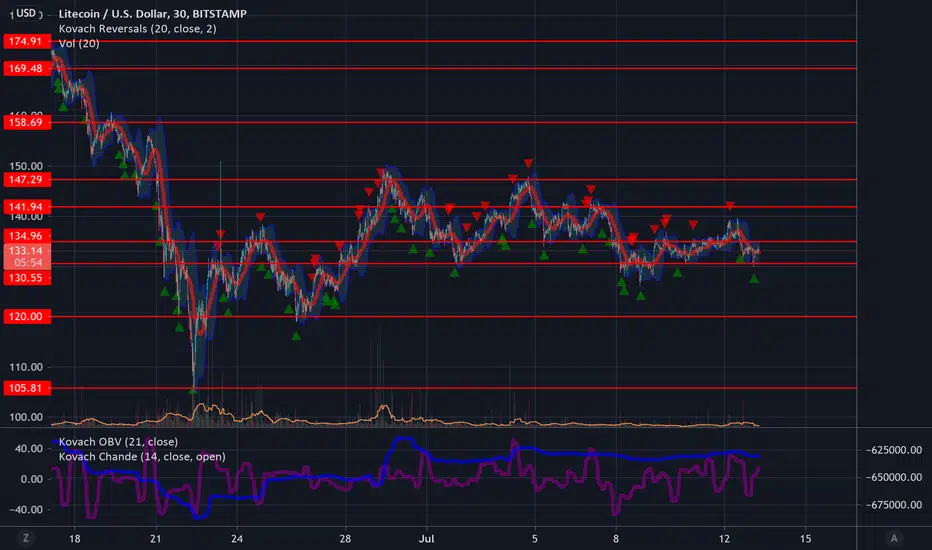
Task: Click date 24 on the time axis
Action: pyautogui.click(x=237, y=539)
